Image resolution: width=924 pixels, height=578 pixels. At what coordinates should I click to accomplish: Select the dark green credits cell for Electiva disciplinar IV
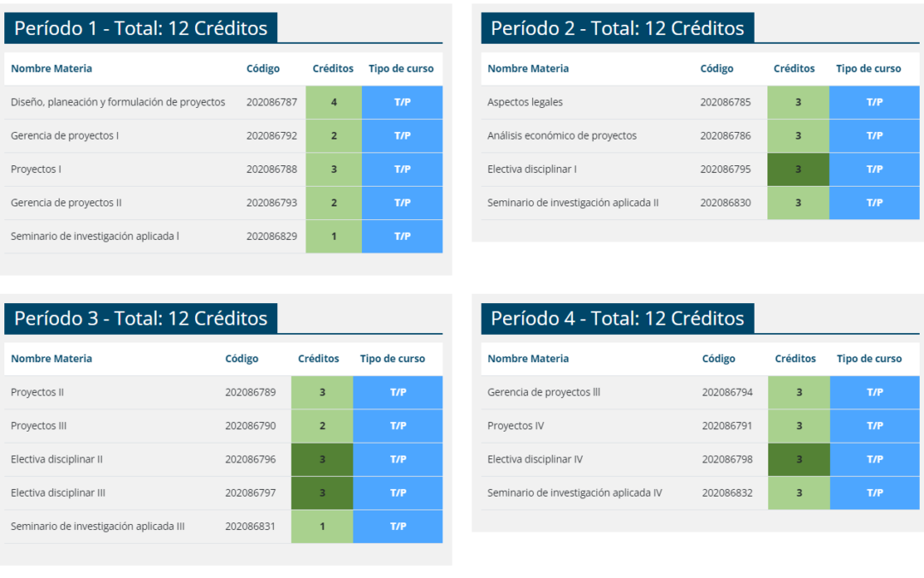tap(799, 460)
